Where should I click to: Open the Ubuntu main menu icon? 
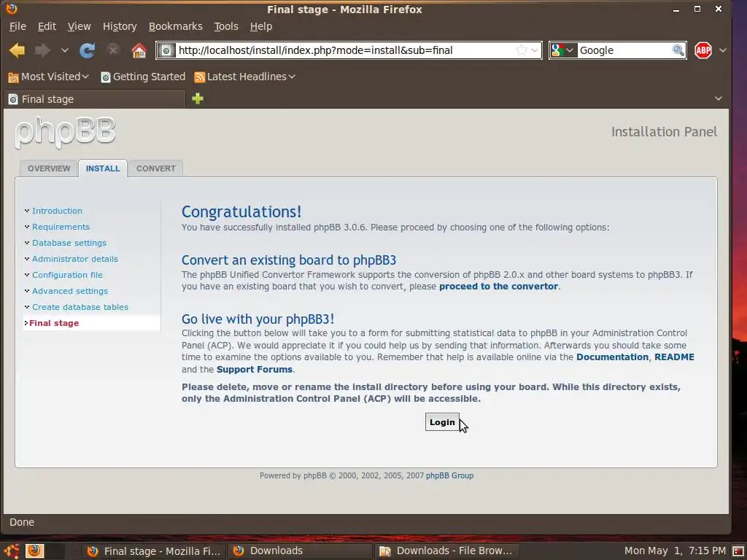12,551
